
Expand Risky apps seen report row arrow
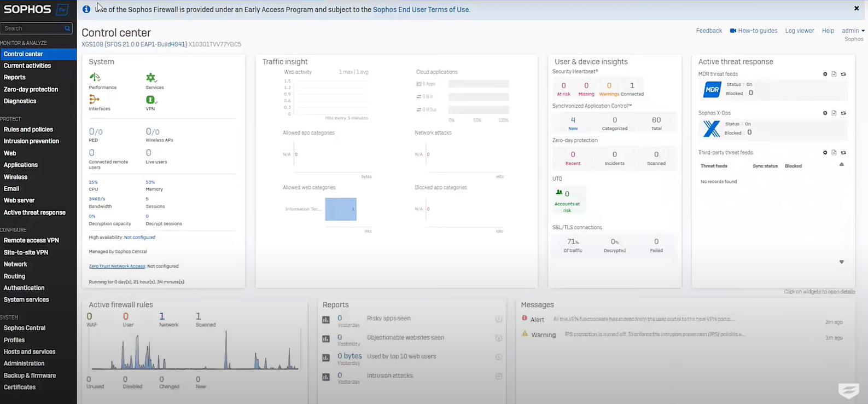tap(499, 319)
